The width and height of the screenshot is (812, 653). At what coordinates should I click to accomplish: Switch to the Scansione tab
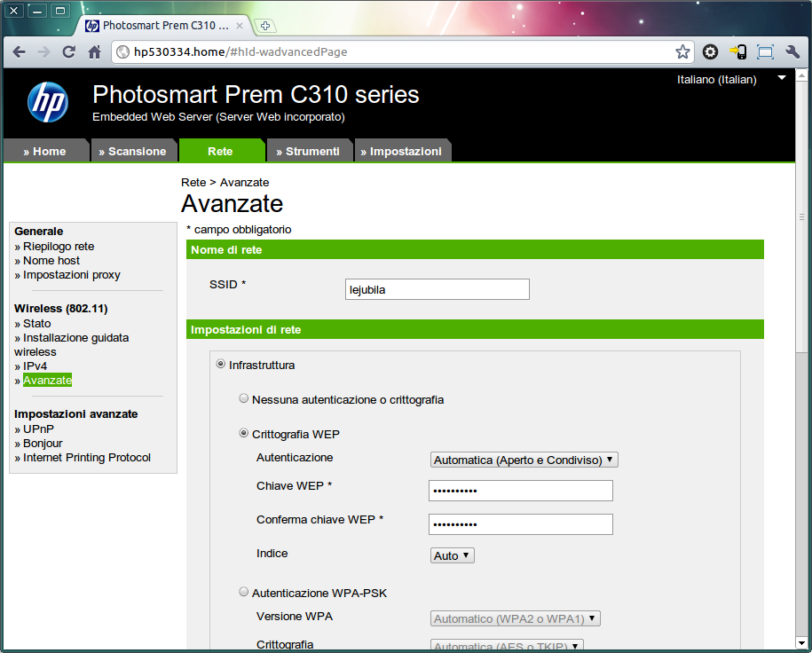coord(134,151)
